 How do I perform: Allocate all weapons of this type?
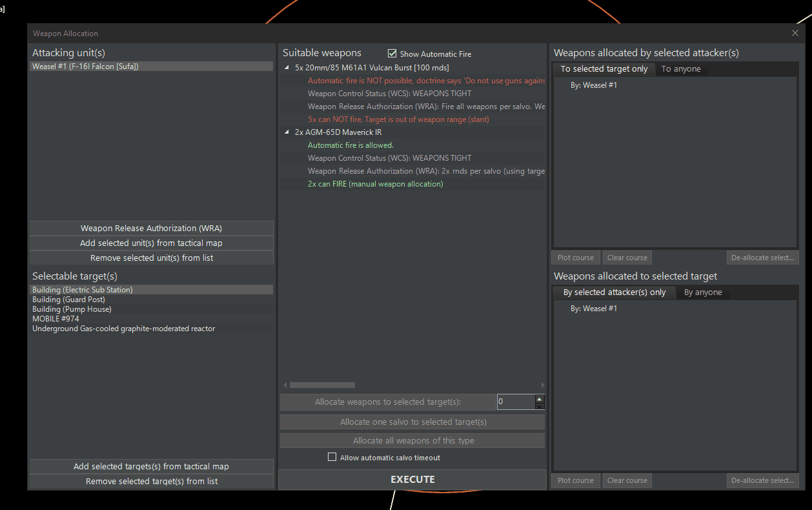(x=412, y=441)
